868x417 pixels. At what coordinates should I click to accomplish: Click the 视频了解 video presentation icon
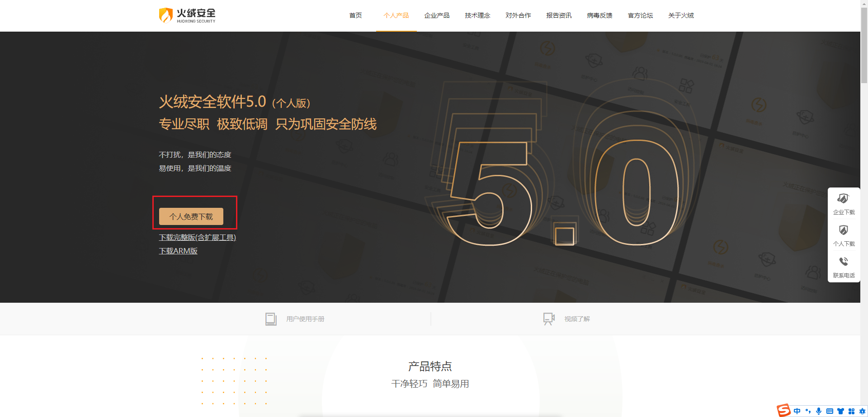point(549,319)
